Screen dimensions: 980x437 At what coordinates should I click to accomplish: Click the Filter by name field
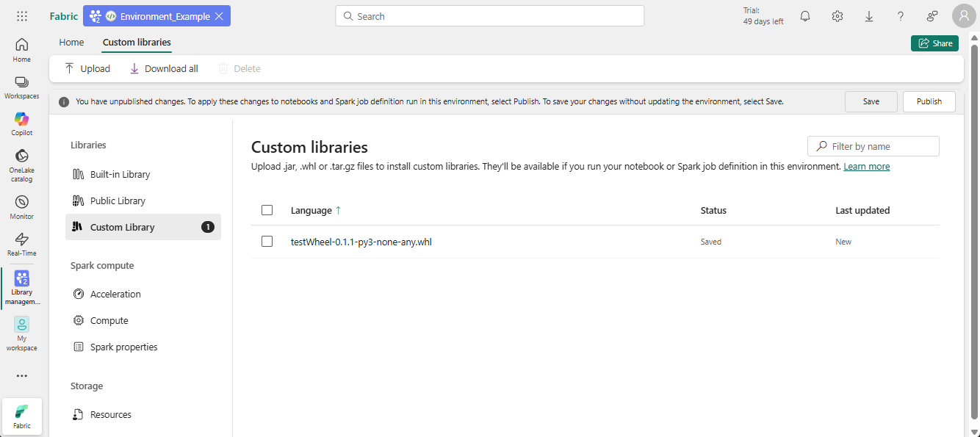click(x=873, y=146)
